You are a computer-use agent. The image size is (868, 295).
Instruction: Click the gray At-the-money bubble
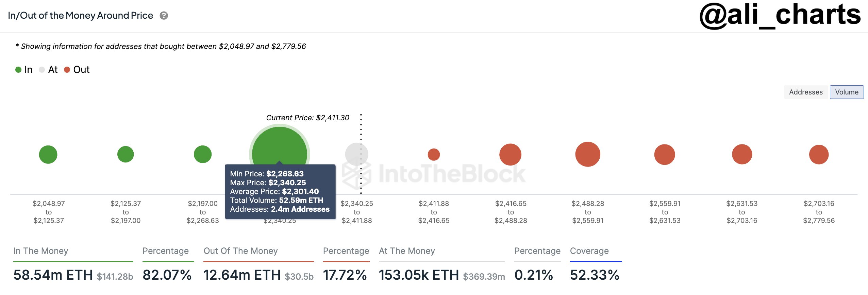pyautogui.click(x=356, y=154)
